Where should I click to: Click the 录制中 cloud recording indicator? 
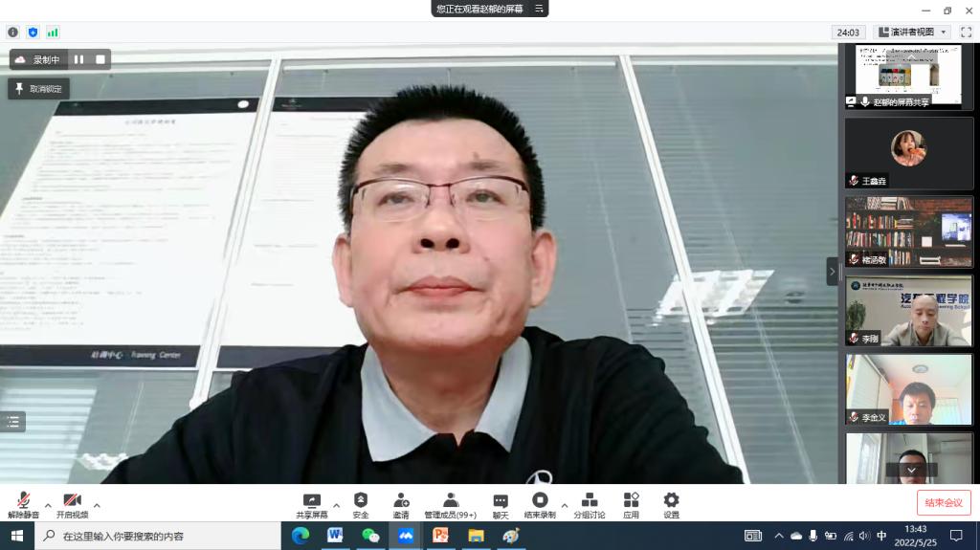[x=38, y=59]
